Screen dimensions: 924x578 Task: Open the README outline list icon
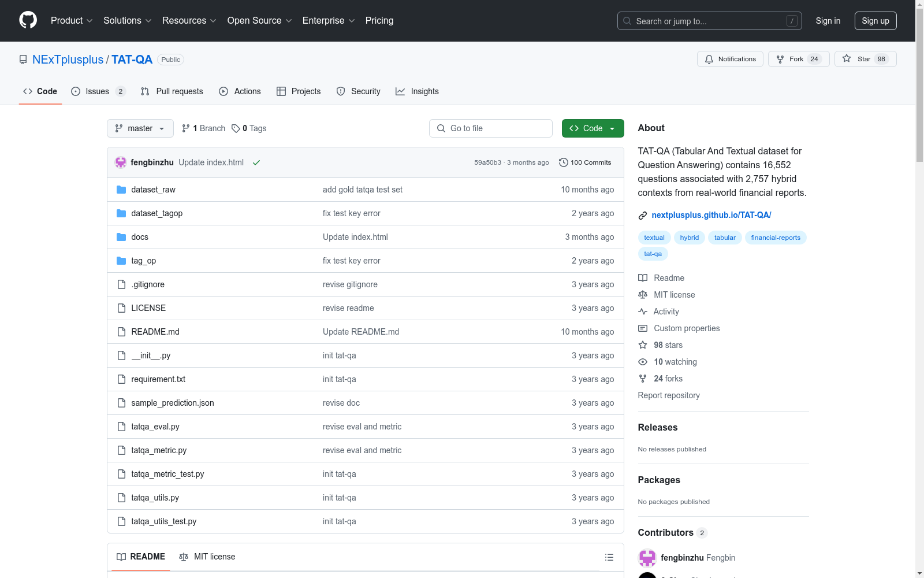(x=609, y=557)
